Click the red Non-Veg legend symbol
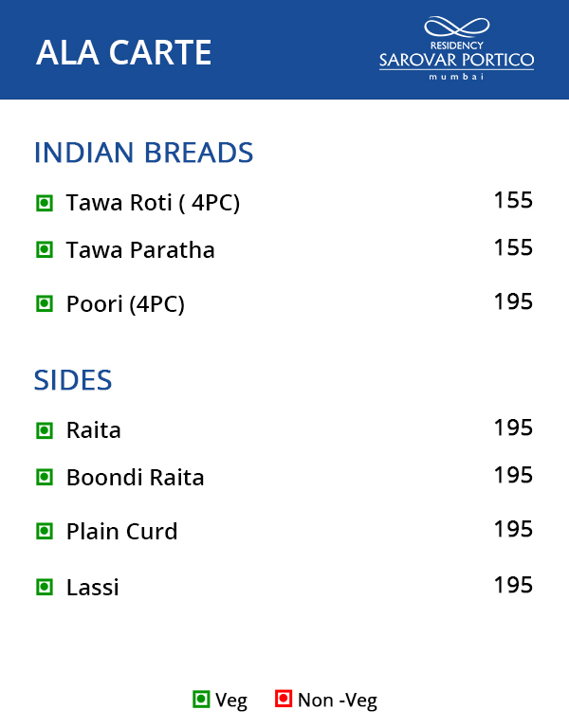Screen dimensions: 569x728 (x=283, y=700)
